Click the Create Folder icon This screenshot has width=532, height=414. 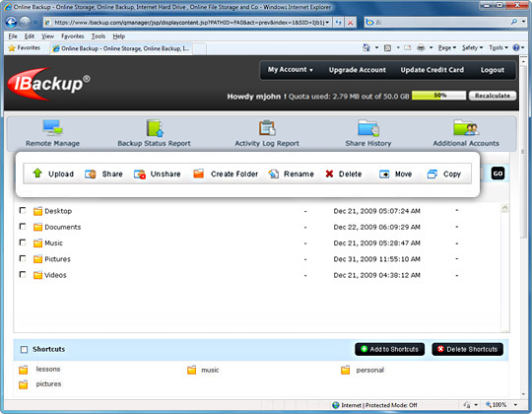pyautogui.click(x=198, y=173)
